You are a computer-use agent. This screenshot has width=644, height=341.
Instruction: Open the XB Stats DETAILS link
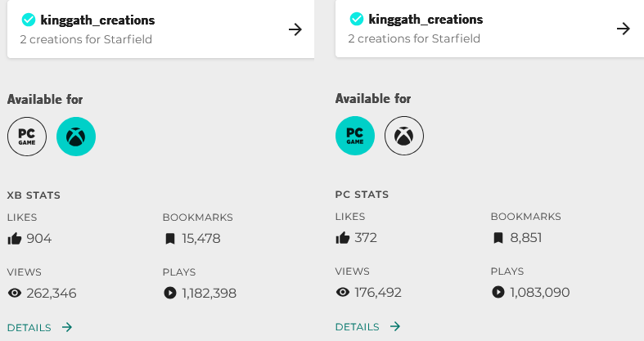pyautogui.click(x=29, y=327)
